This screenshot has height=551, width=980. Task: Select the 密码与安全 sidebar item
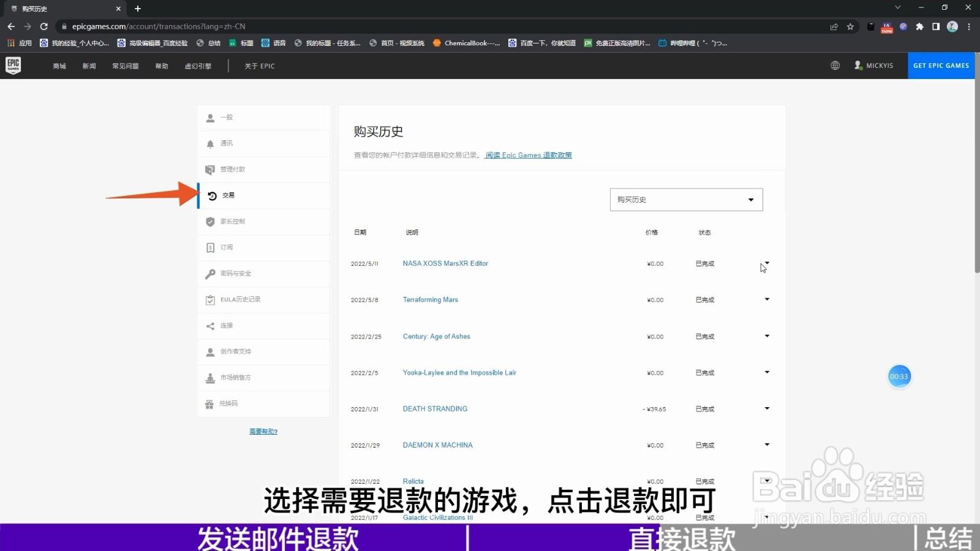pyautogui.click(x=263, y=273)
